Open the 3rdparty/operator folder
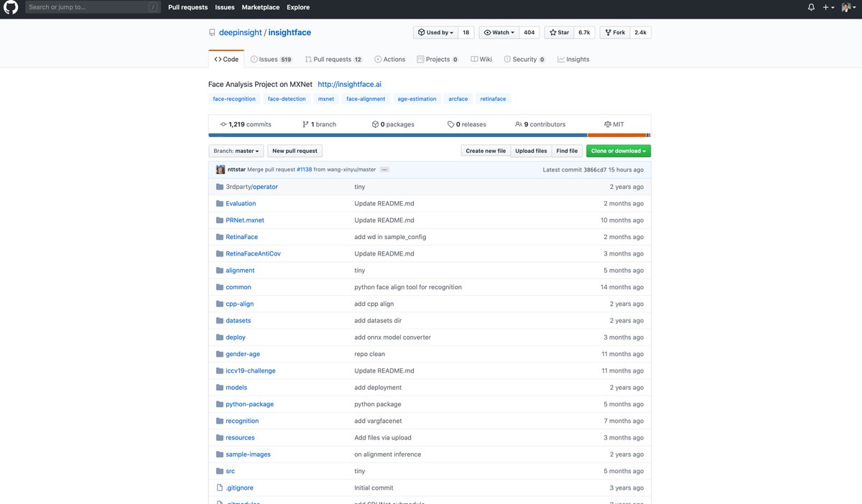The height and width of the screenshot is (504, 862). point(251,187)
